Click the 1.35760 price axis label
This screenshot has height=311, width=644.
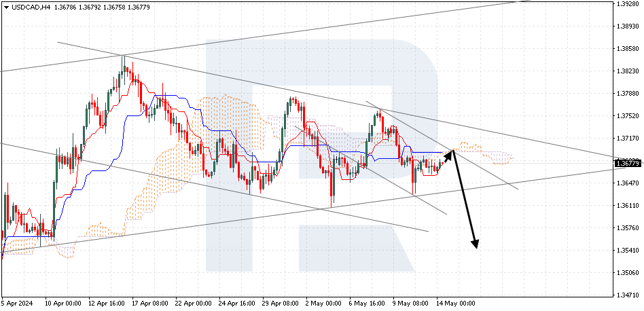tap(628, 227)
